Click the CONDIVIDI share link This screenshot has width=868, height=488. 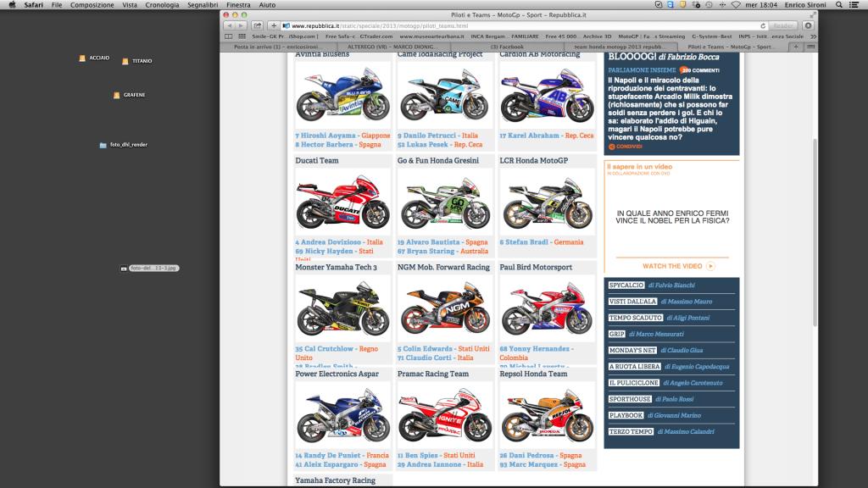pos(626,147)
